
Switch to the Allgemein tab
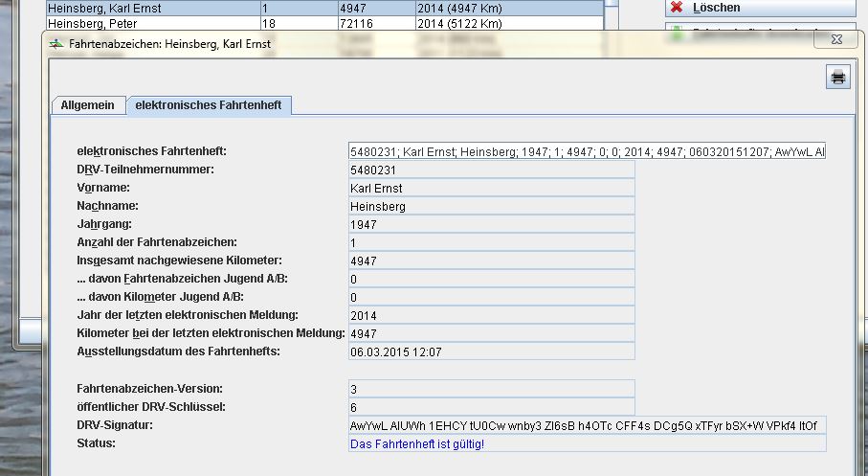[87, 105]
